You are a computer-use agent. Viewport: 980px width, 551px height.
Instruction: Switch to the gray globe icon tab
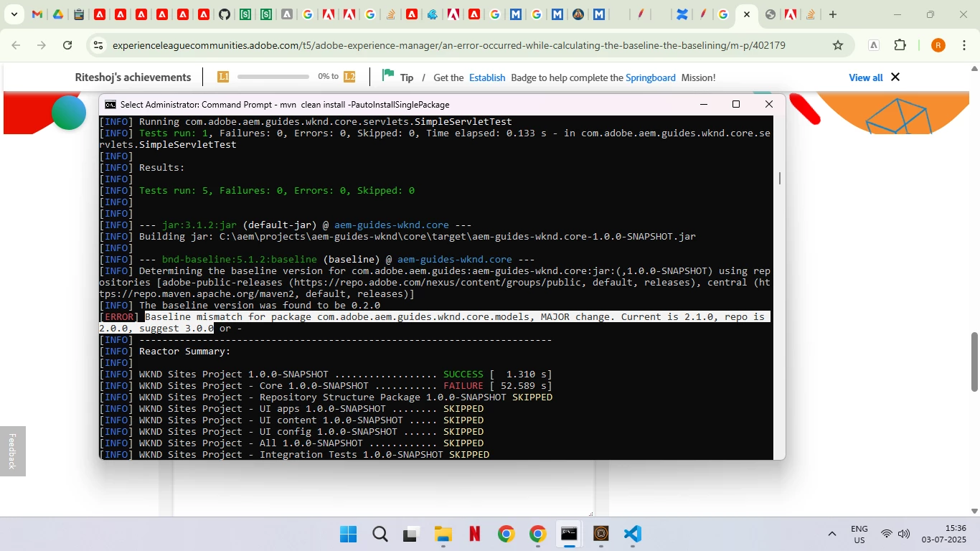pyautogui.click(x=770, y=14)
